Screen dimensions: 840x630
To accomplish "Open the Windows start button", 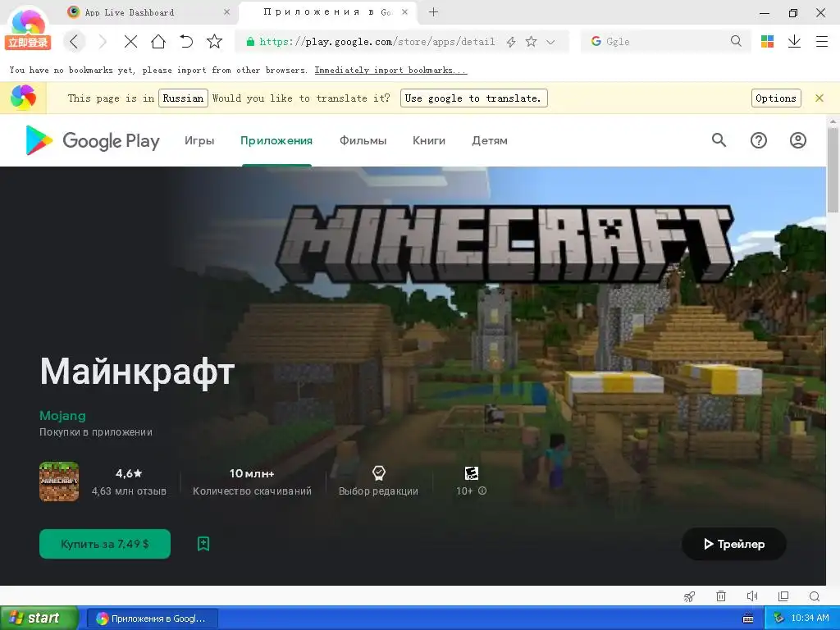I will pos(39,619).
